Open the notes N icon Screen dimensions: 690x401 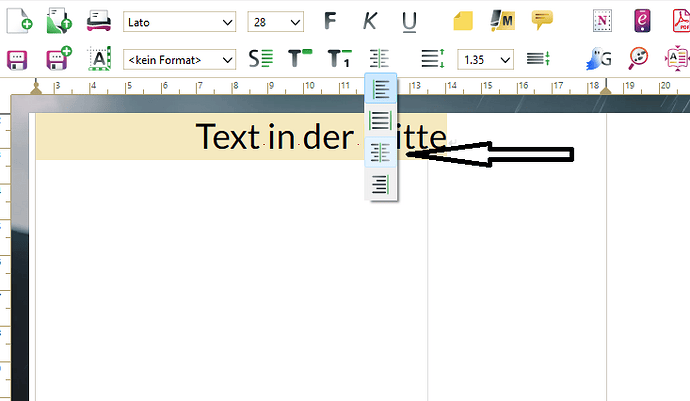(x=602, y=20)
